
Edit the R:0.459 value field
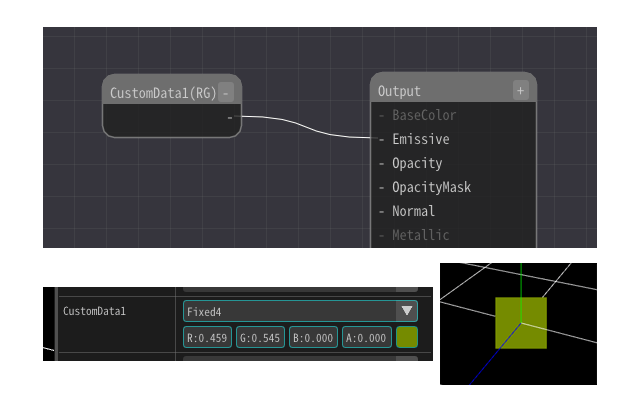point(207,338)
